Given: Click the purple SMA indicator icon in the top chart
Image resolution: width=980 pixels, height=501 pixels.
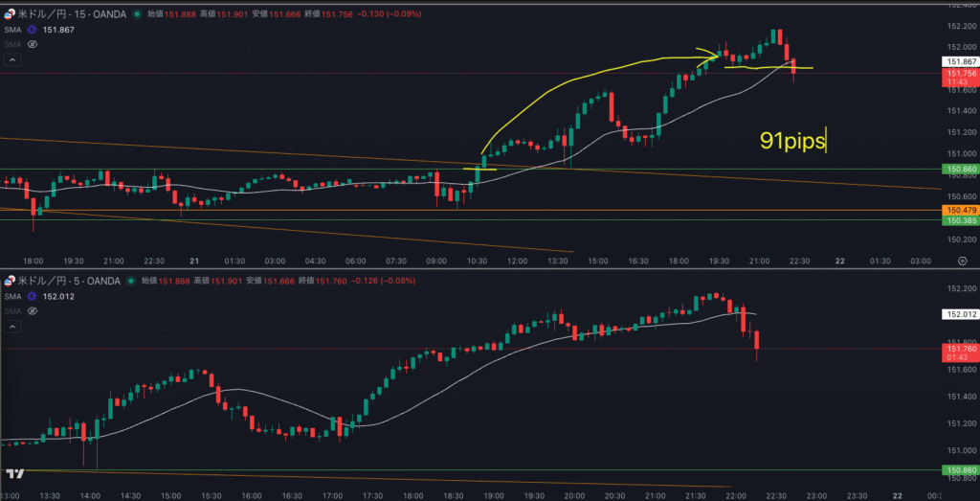Looking at the screenshot, I should tap(32, 30).
